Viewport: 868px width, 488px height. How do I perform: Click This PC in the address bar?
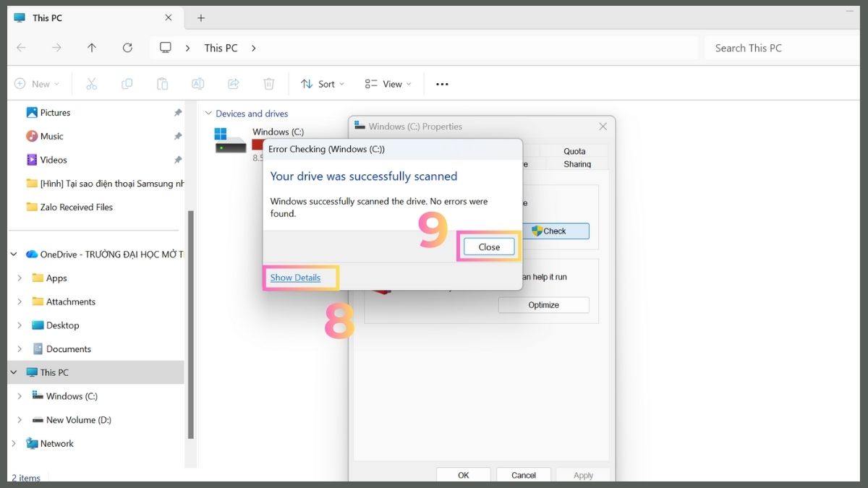pos(221,48)
